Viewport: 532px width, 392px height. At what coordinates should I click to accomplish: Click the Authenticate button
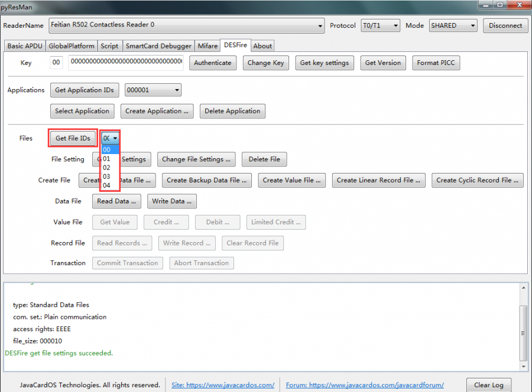click(213, 63)
